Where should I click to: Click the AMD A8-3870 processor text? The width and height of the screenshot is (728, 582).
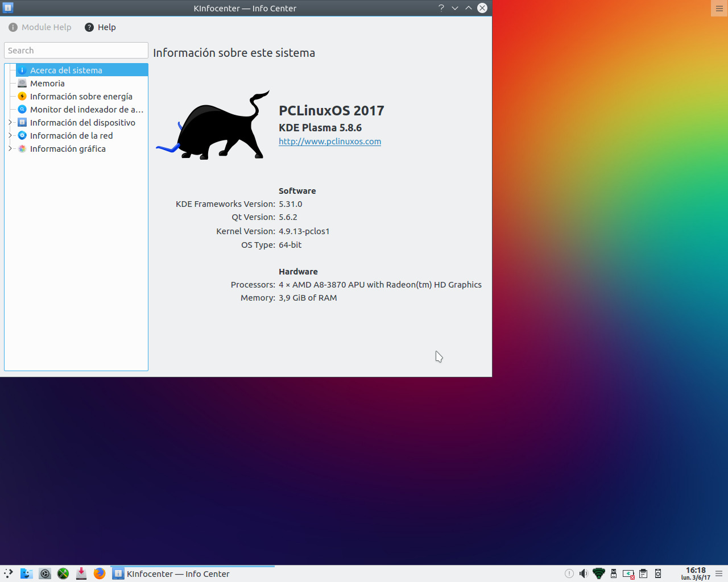point(380,285)
